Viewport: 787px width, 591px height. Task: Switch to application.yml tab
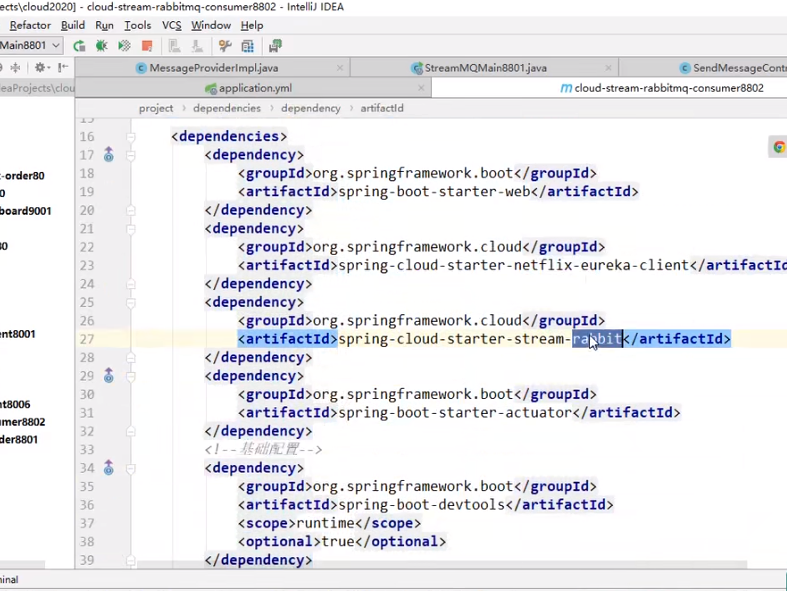click(255, 88)
